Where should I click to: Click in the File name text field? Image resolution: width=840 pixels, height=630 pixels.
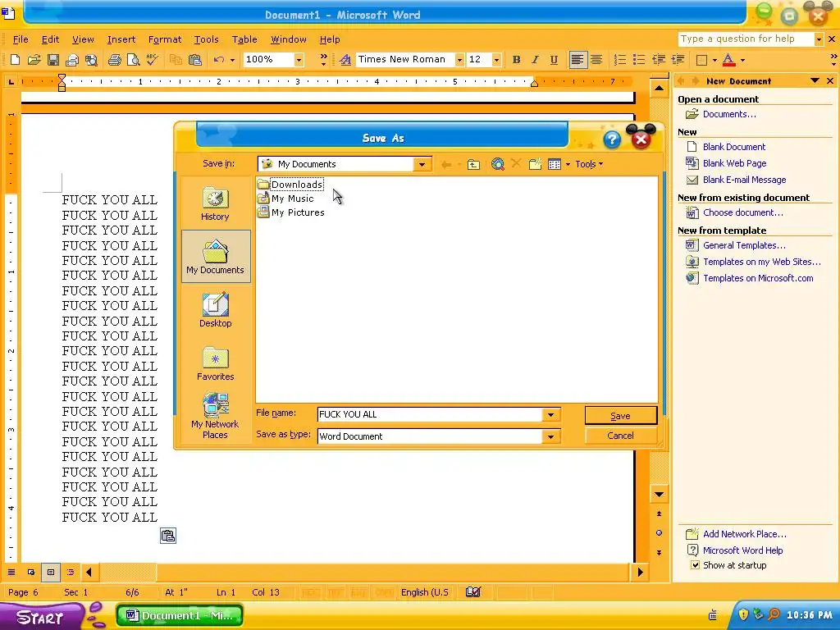pyautogui.click(x=430, y=414)
